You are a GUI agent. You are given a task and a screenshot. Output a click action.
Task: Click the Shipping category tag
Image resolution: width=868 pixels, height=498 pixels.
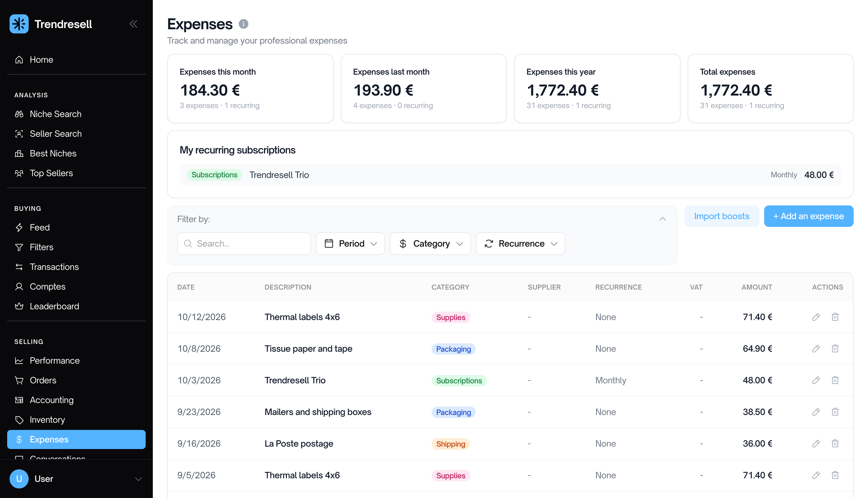[450, 444]
